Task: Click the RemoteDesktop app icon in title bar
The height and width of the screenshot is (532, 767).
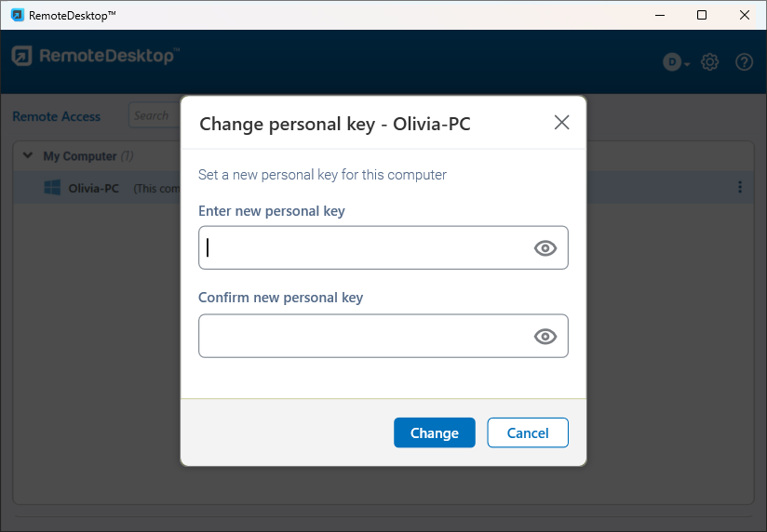Action: (x=17, y=15)
